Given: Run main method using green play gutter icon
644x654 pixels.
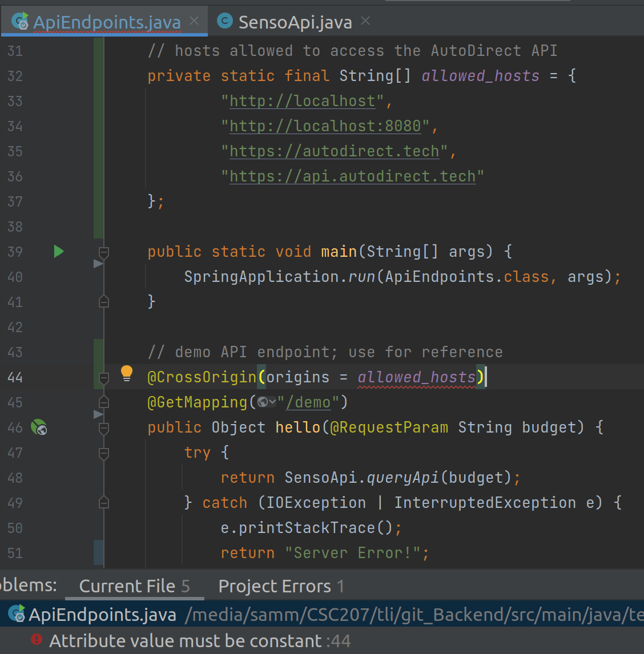Looking at the screenshot, I should click(59, 251).
